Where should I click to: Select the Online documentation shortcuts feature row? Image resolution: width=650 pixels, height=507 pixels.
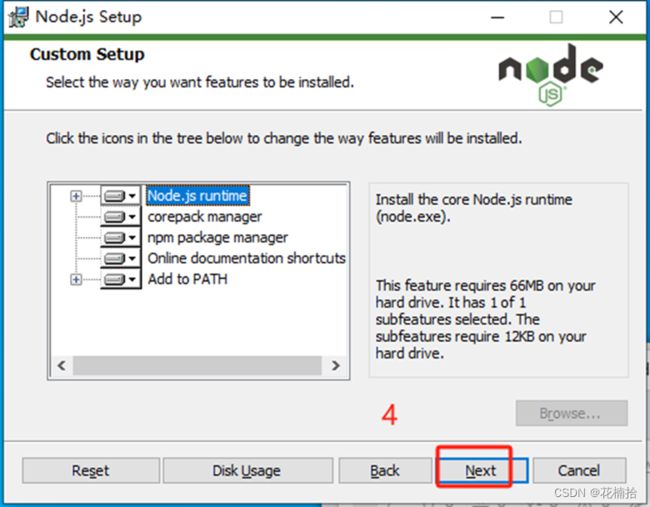pos(247,258)
